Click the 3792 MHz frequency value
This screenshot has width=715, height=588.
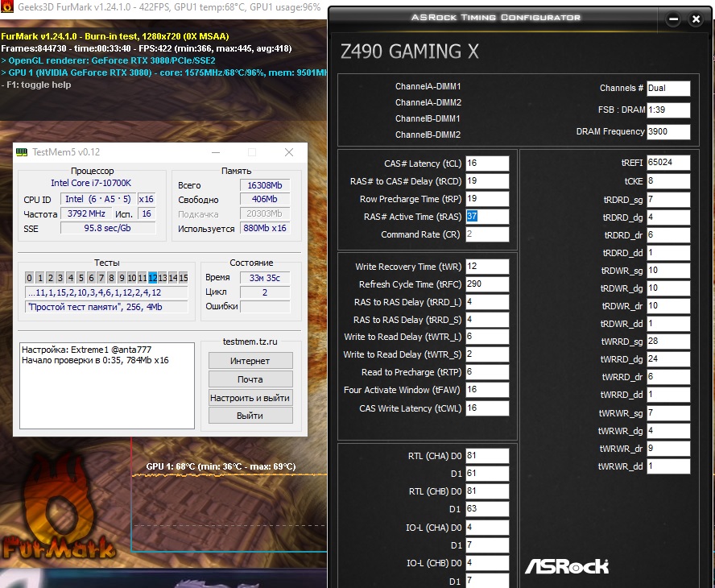pos(86,213)
